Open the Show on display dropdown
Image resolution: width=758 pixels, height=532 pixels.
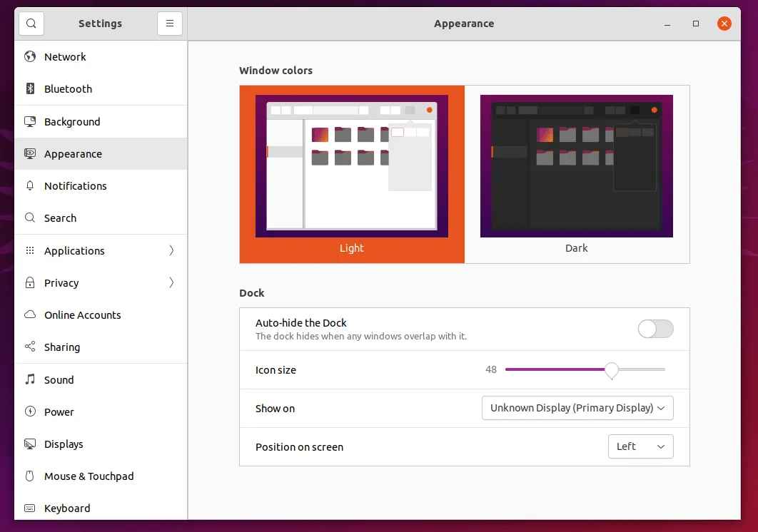(577, 408)
